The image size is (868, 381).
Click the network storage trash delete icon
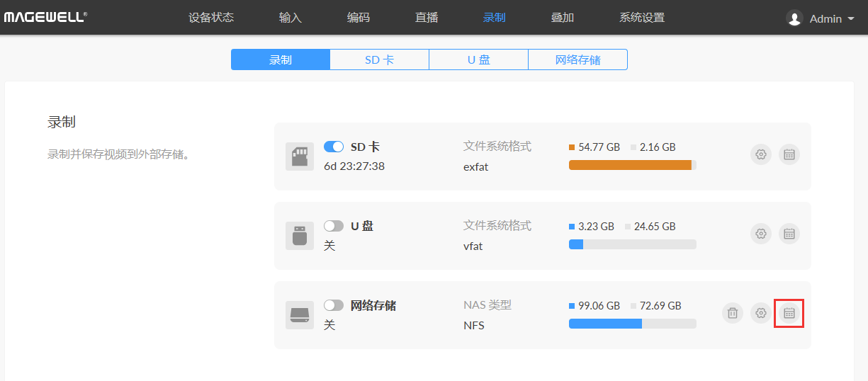click(x=733, y=313)
